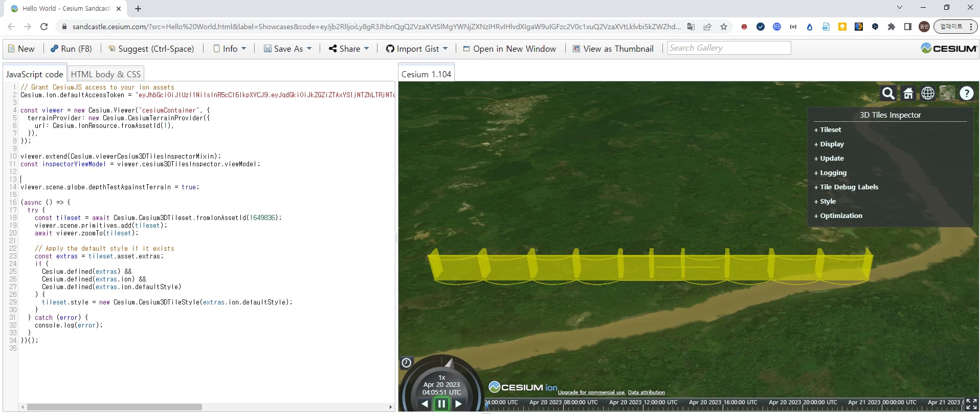This screenshot has width=980, height=415.
Task: Click the play reverse arrow button
Action: point(425,404)
